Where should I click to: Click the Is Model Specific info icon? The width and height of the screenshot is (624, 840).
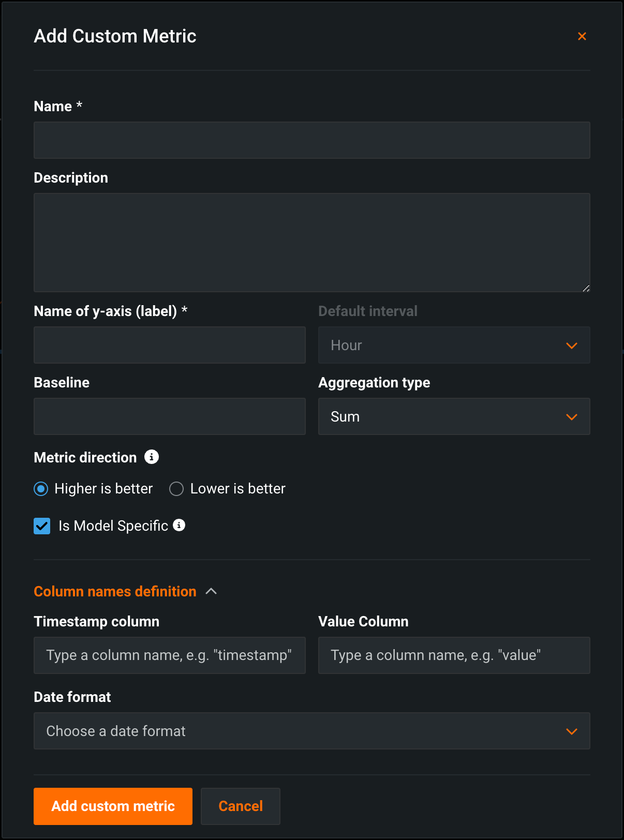point(179,525)
